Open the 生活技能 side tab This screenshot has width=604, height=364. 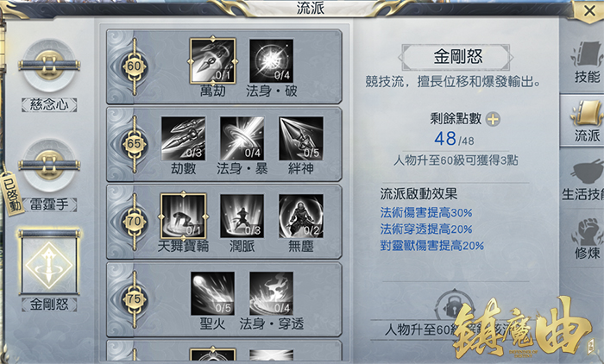583,180
